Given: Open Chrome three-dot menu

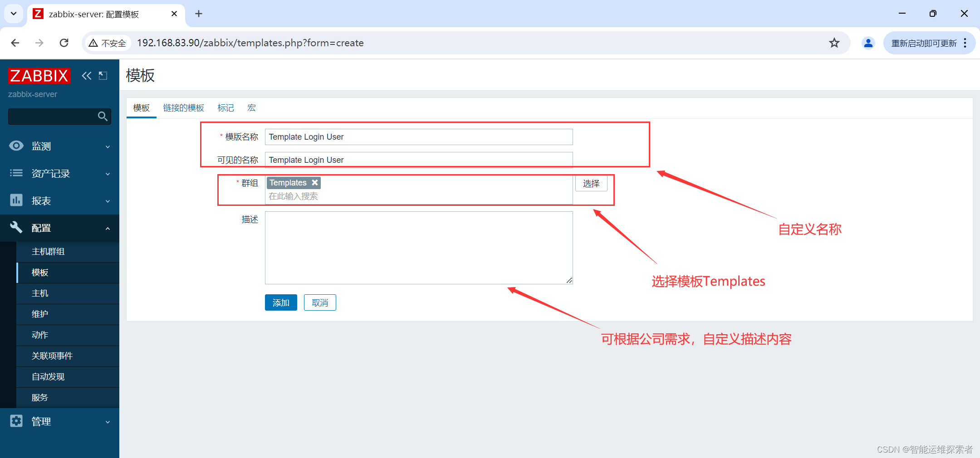Looking at the screenshot, I should (x=965, y=43).
